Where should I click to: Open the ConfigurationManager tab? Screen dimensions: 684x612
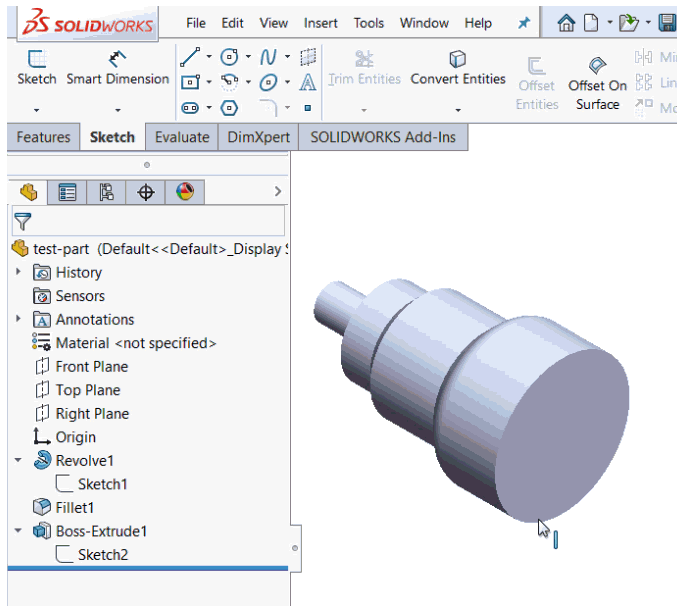(x=106, y=192)
